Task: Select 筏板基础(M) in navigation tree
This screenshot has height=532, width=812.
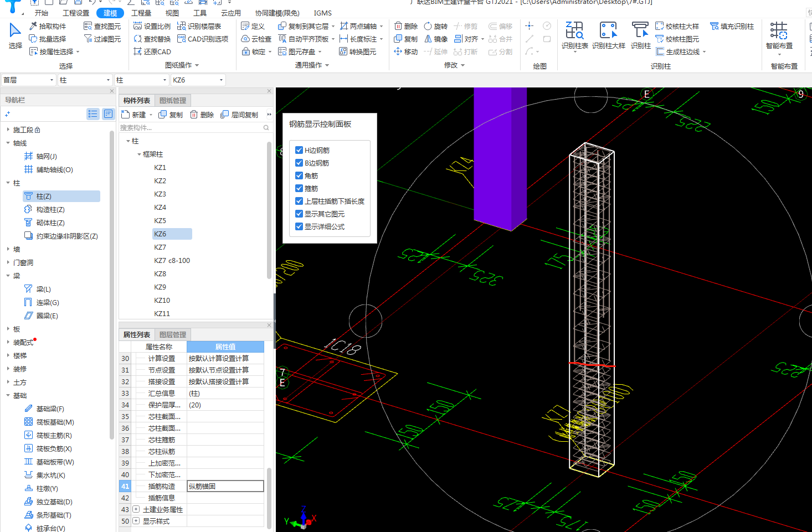Action: [x=49, y=422]
